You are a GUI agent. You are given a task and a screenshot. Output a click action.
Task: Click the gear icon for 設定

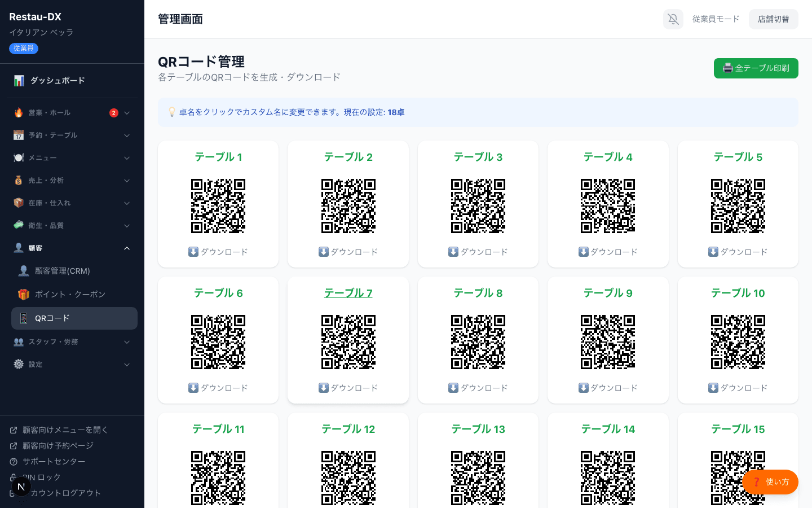(x=19, y=365)
